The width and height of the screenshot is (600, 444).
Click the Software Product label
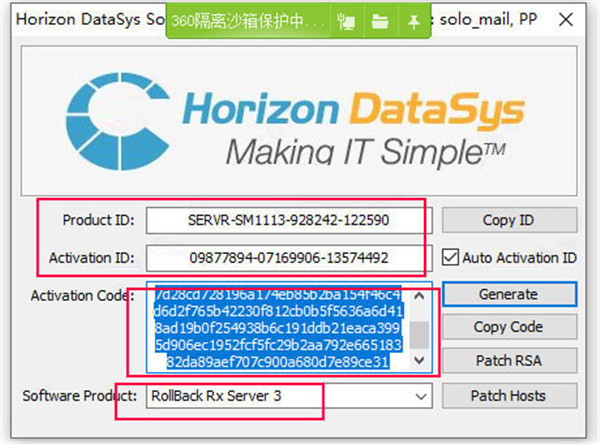[80, 396]
